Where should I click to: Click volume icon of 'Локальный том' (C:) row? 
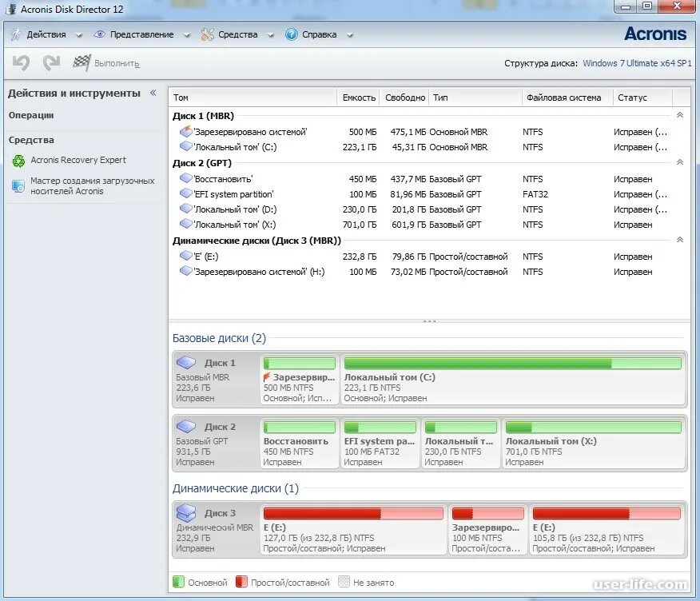pyautogui.click(x=185, y=146)
